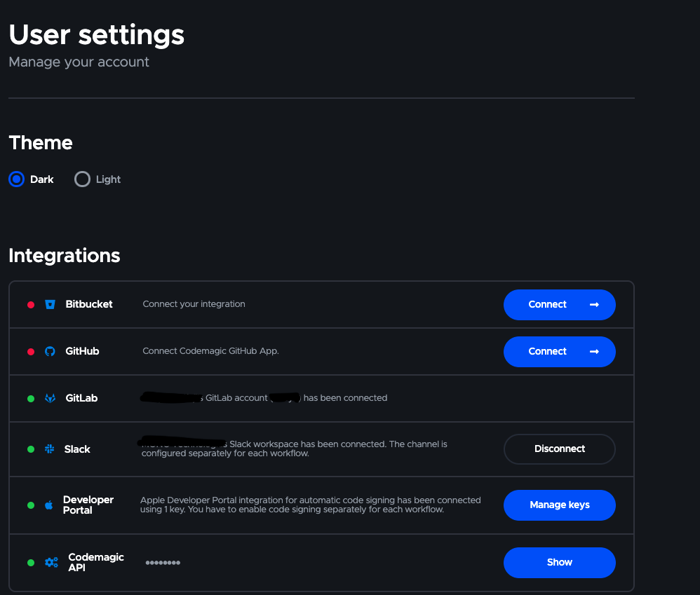
Task: Click the masked Codemagic API token field
Action: pyautogui.click(x=163, y=563)
